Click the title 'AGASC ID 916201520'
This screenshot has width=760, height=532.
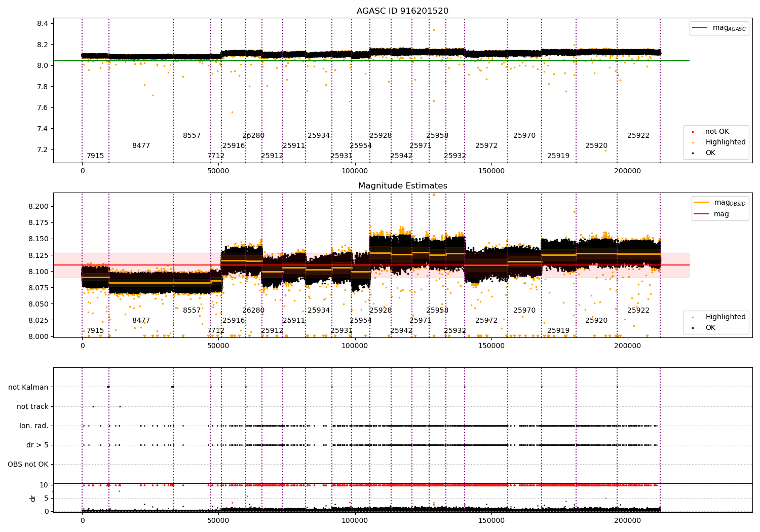point(402,11)
